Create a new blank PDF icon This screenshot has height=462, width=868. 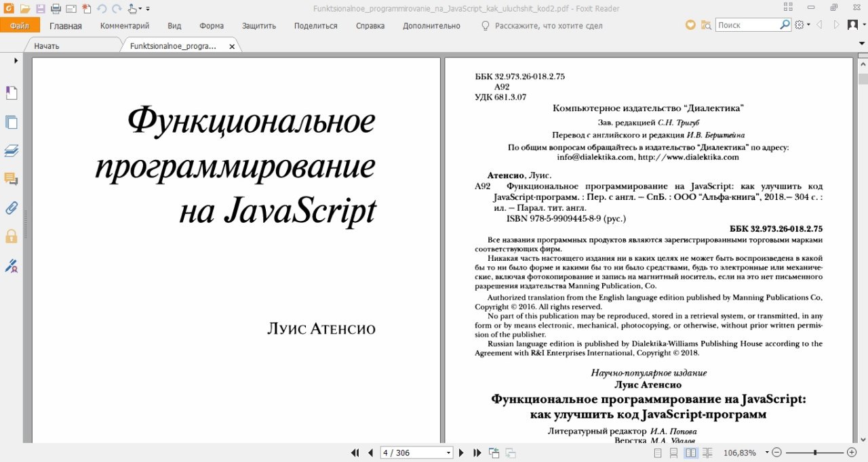[x=86, y=9]
